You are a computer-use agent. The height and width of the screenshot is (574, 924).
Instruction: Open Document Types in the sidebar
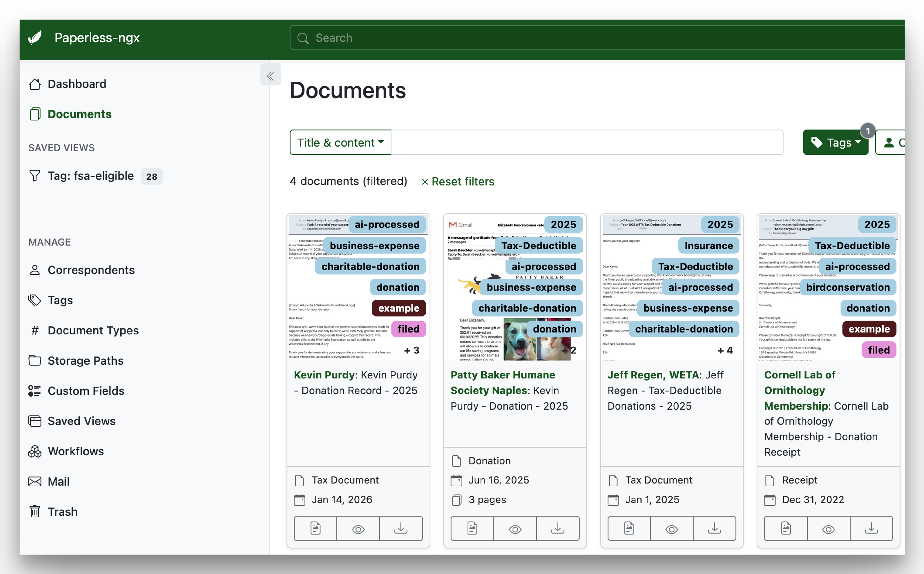84,331
